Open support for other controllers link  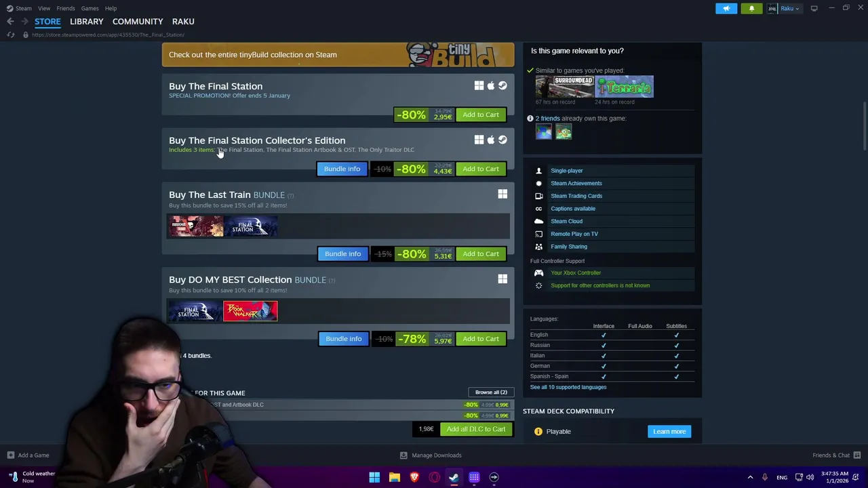(x=600, y=285)
